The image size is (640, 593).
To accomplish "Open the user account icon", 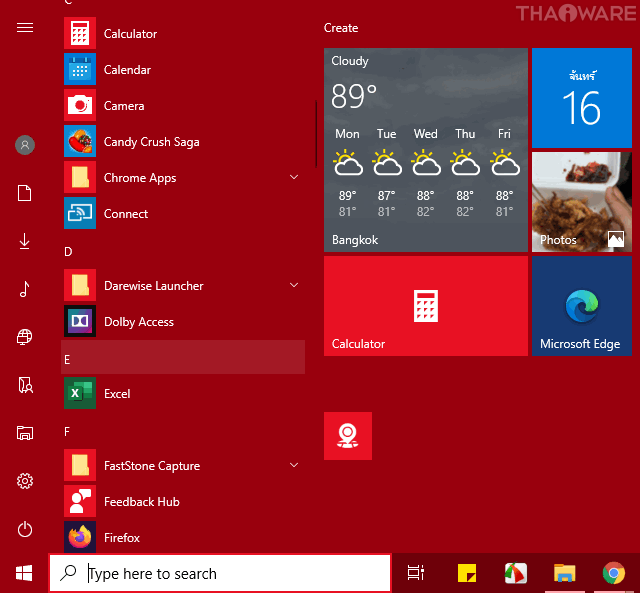I will click(25, 145).
